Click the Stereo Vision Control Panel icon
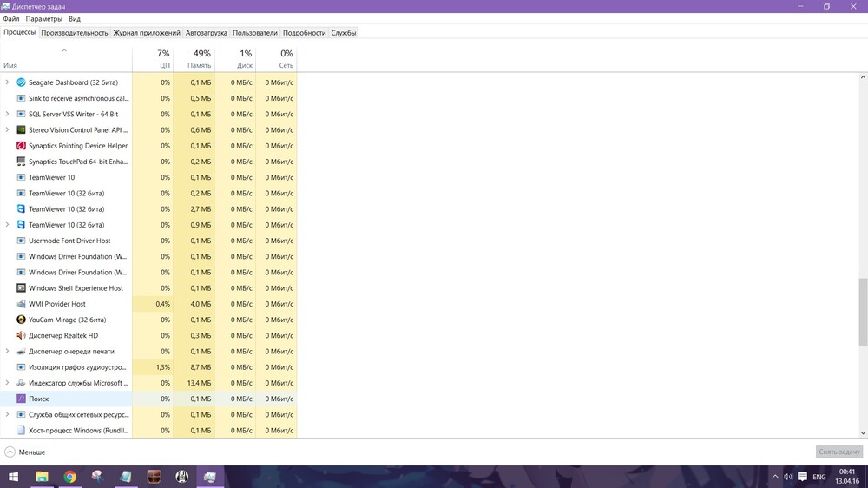This screenshot has width=868, height=488. pyautogui.click(x=21, y=130)
